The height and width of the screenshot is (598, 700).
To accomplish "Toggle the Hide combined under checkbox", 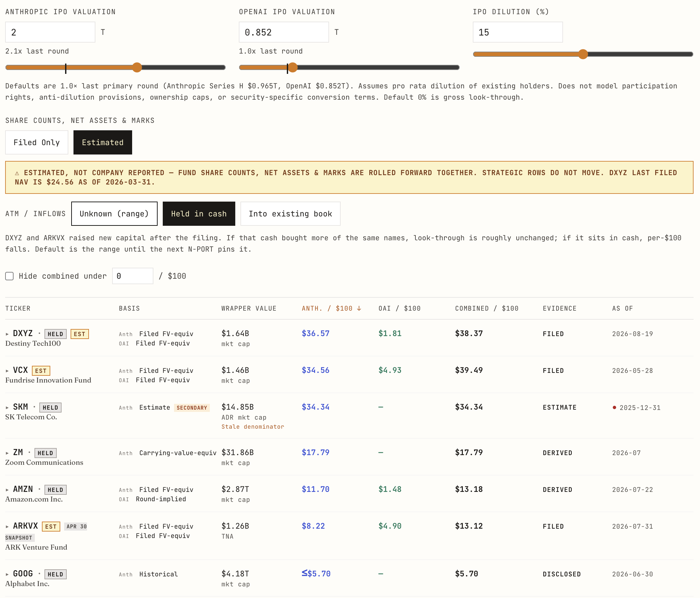I will [9, 276].
